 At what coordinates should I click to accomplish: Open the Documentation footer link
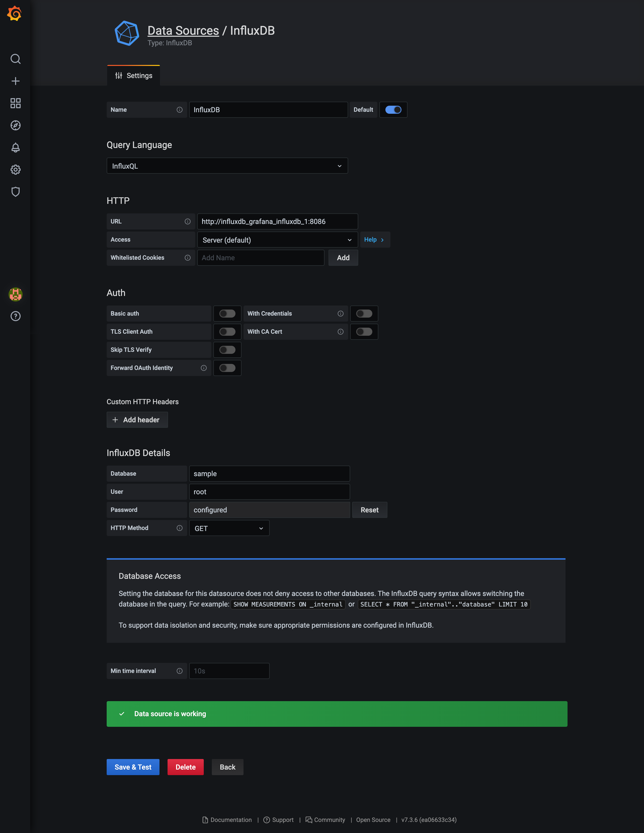(227, 820)
